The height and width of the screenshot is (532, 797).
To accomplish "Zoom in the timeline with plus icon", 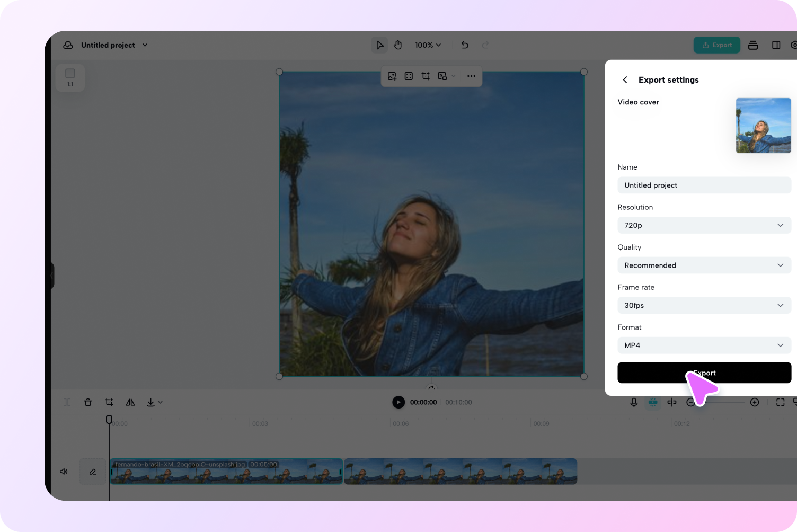I will tap(755, 402).
